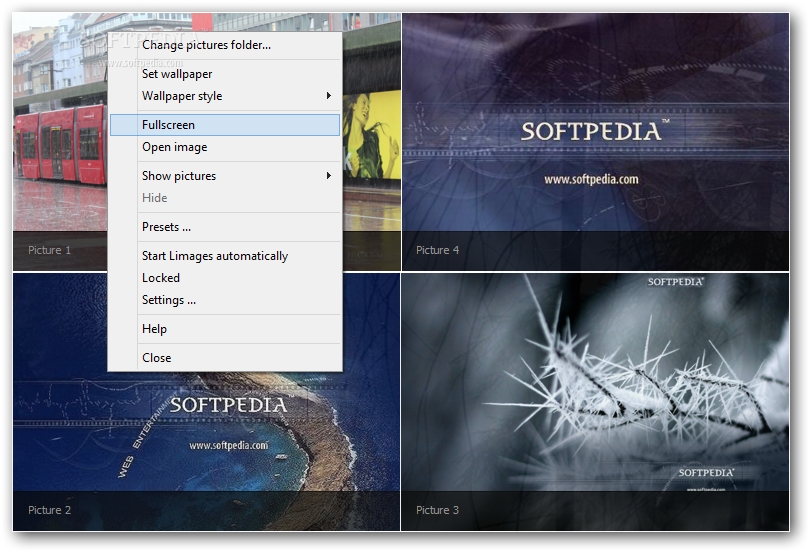Open the 'Wallpaper style' menu entry
The width and height of the screenshot is (810, 552).
click(225, 96)
